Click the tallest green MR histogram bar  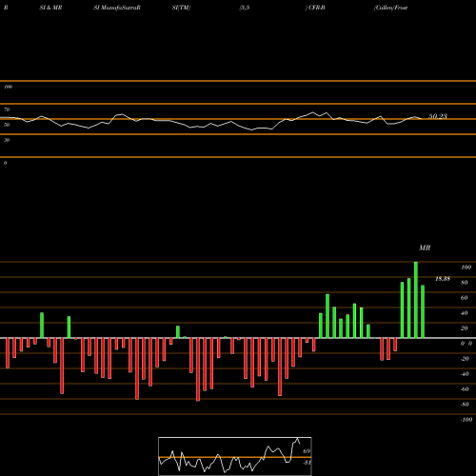click(416, 300)
